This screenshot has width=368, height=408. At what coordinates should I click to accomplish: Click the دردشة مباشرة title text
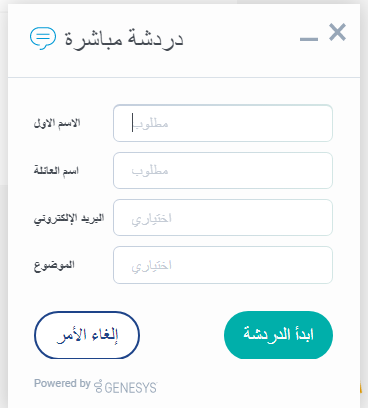click(x=124, y=38)
